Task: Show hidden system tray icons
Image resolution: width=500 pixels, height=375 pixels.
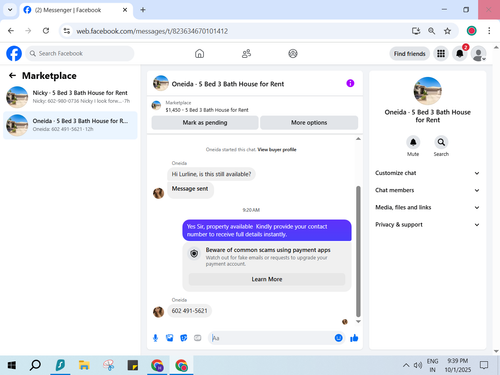Action: tap(406, 365)
